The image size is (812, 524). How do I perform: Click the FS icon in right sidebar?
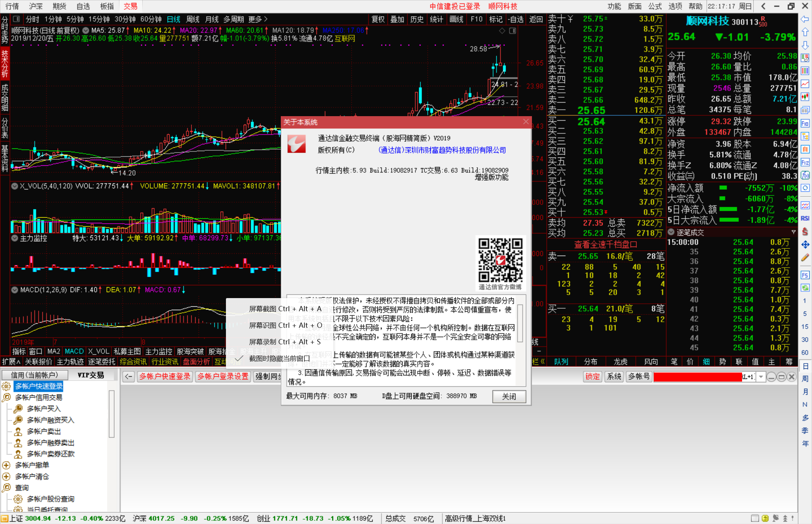click(805, 275)
